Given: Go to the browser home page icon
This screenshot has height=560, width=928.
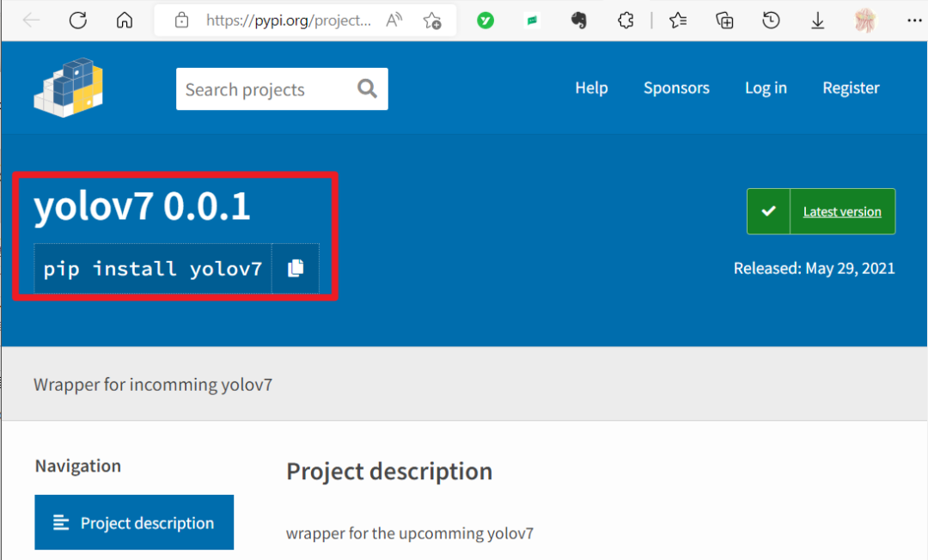Looking at the screenshot, I should tap(125, 21).
